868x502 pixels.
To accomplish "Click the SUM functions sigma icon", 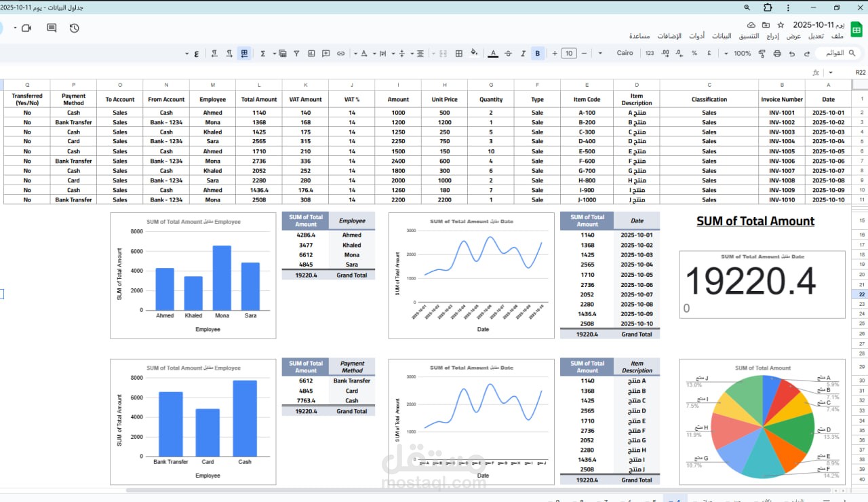I will [x=262, y=53].
